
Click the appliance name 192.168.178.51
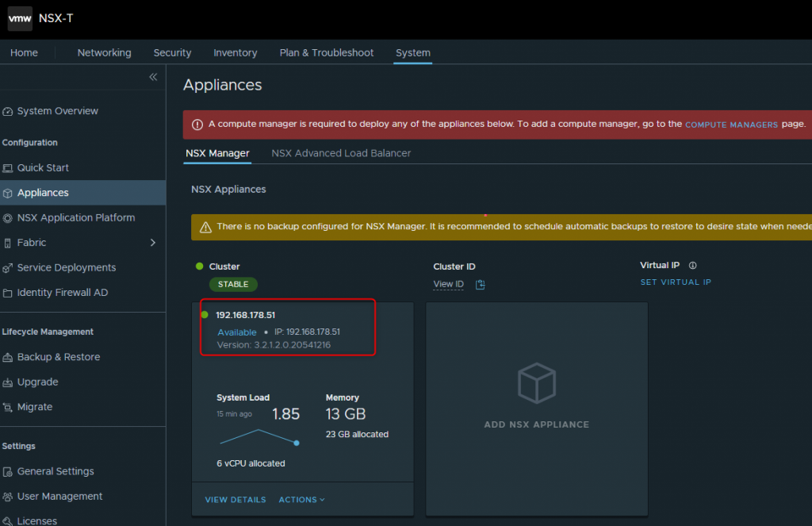[246, 315]
